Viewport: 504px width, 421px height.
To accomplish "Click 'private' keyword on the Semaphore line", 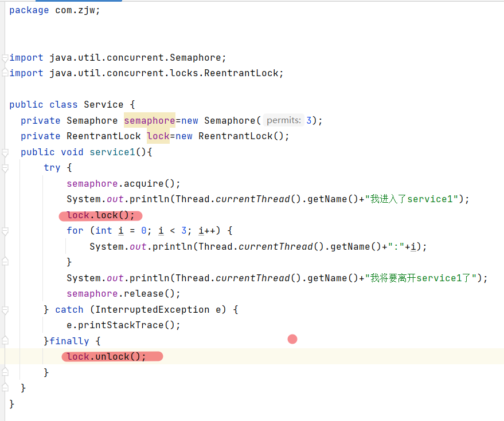I will [41, 120].
